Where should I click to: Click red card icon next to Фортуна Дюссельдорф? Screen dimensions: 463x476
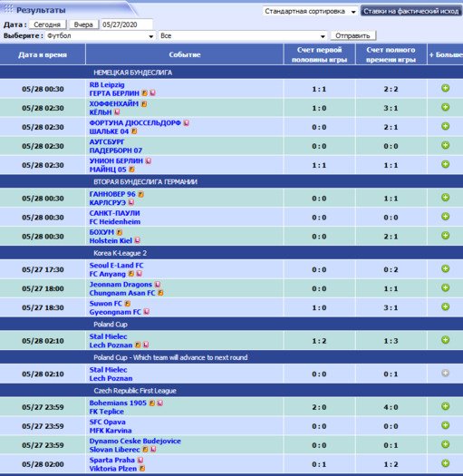click(187, 123)
